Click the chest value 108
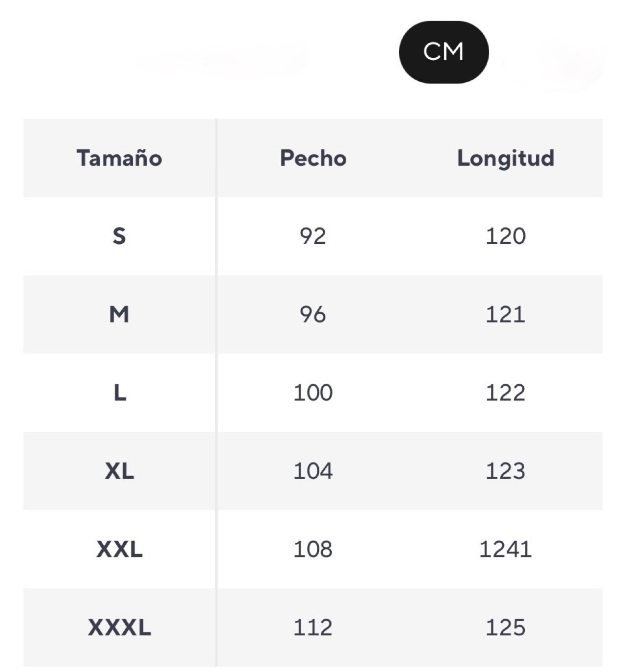Viewport: 626px width, 672px height. point(313,549)
